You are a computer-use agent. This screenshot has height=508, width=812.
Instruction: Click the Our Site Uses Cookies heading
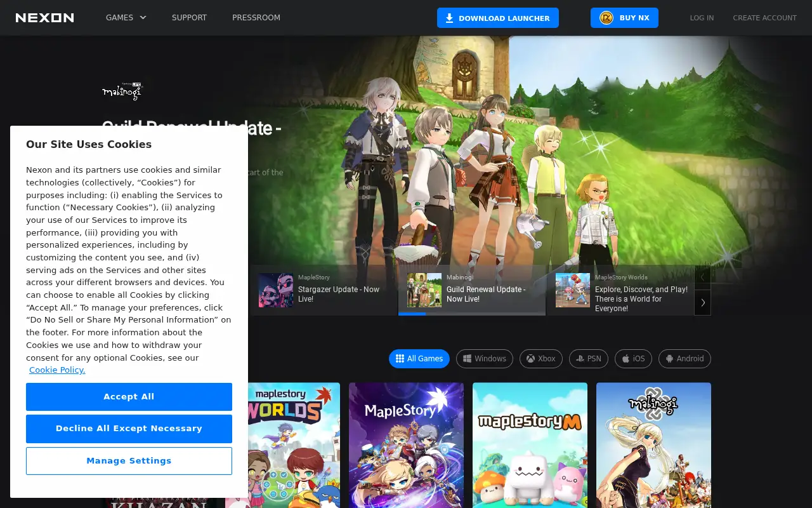point(89,144)
